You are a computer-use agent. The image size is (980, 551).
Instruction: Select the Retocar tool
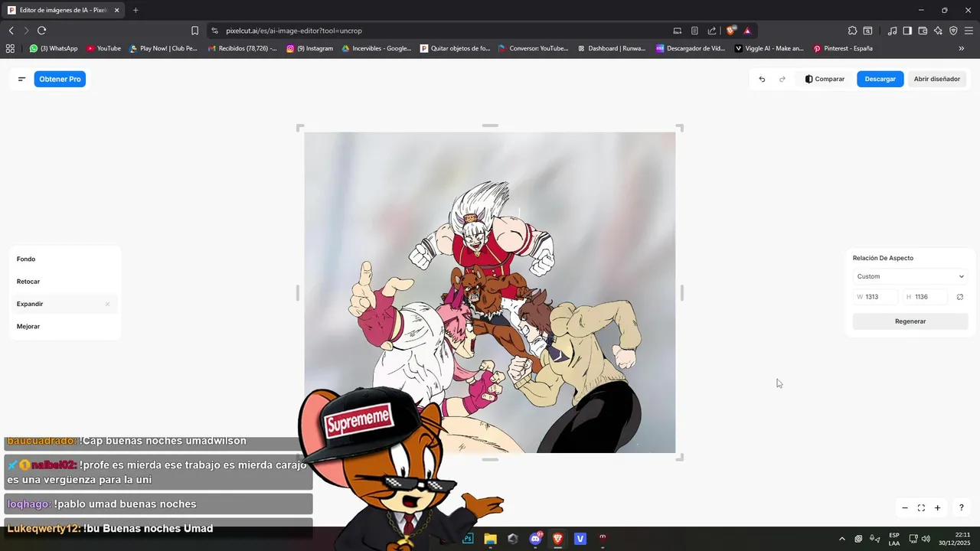(64, 282)
